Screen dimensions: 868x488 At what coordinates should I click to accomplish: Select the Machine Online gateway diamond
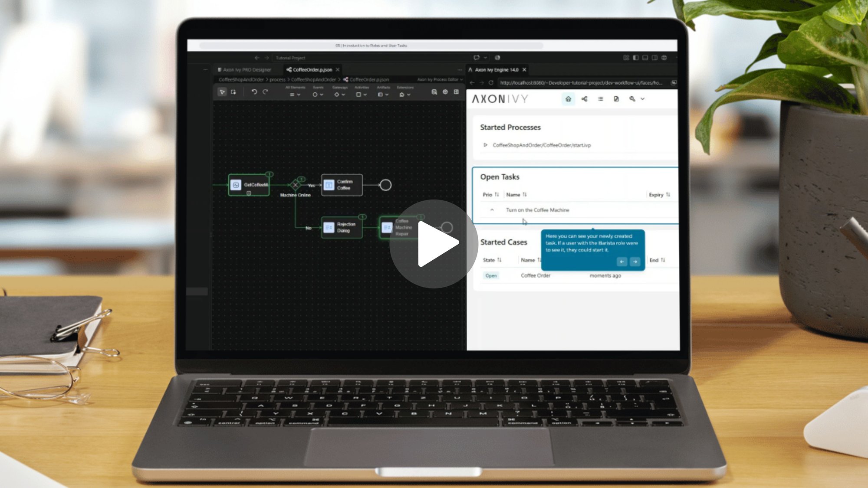pyautogui.click(x=295, y=185)
